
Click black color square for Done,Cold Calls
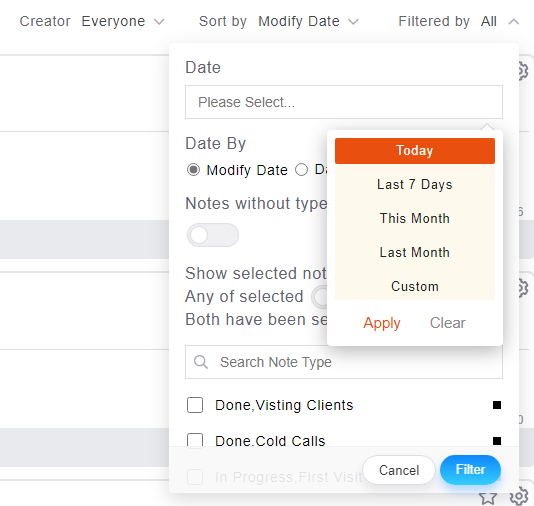tap(497, 441)
